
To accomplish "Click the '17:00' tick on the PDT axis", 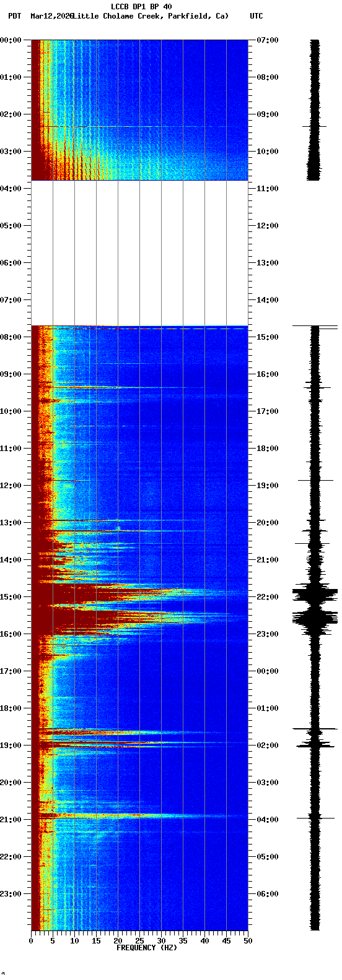I will coord(11,671).
